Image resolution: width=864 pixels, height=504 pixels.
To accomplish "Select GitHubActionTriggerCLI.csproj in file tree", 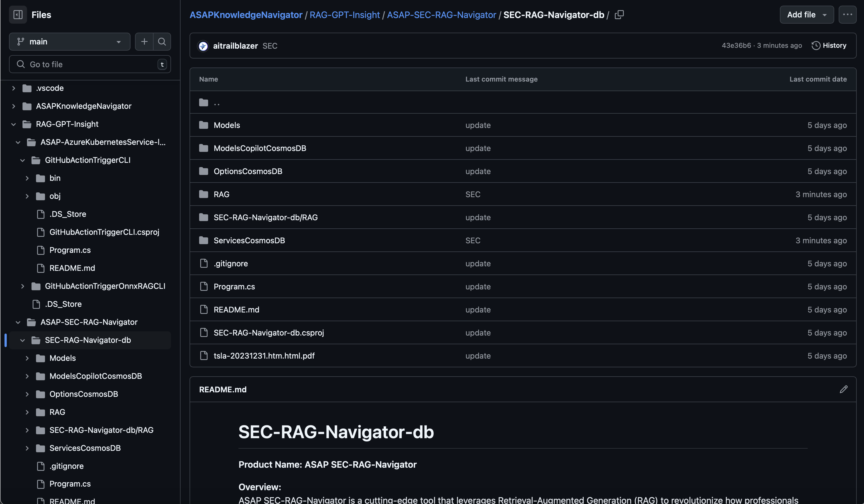I will point(104,232).
